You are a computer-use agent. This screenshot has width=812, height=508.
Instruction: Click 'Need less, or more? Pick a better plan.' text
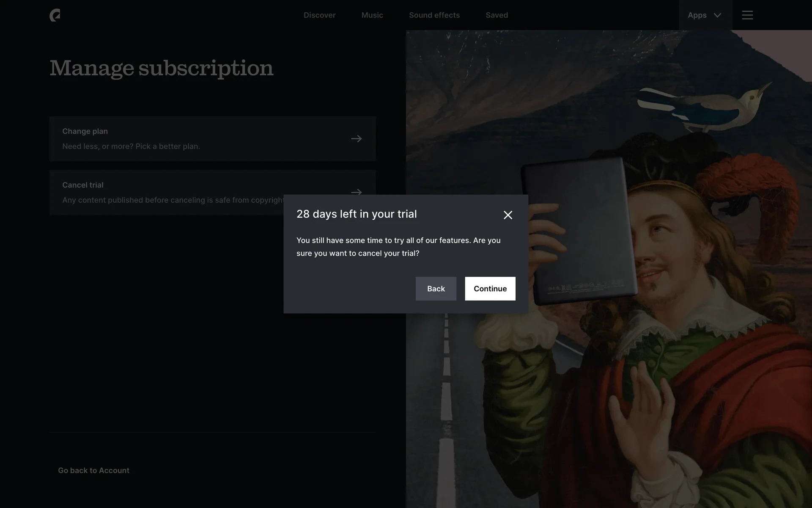coord(131,146)
